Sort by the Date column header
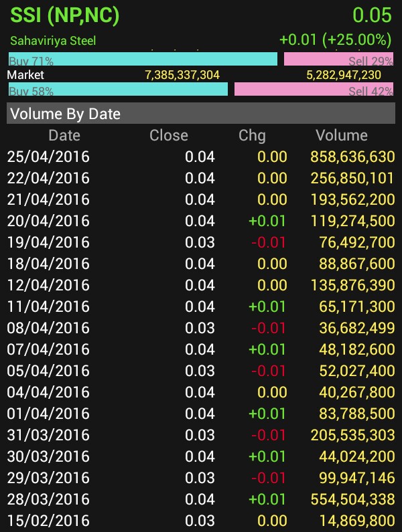 click(64, 135)
